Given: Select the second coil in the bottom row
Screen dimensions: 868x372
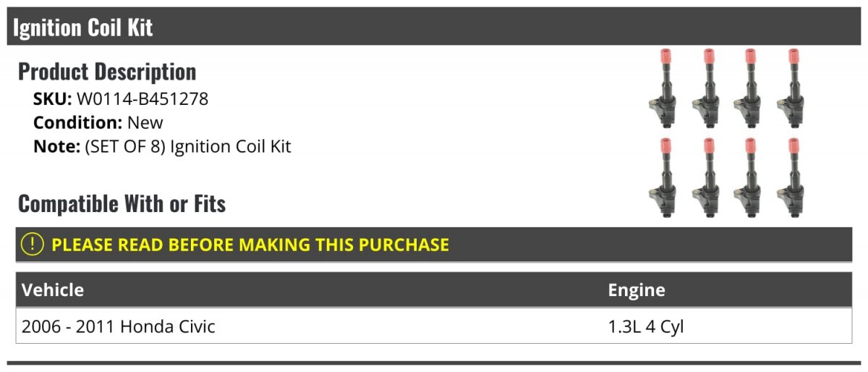Looking at the screenshot, I should (707, 177).
